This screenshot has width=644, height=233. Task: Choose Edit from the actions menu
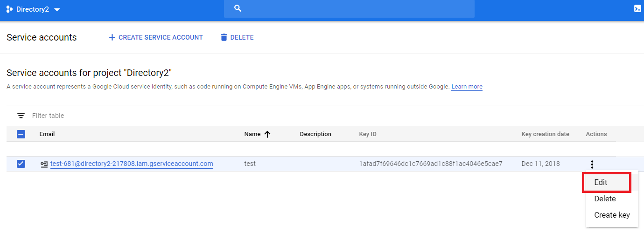[601, 182]
